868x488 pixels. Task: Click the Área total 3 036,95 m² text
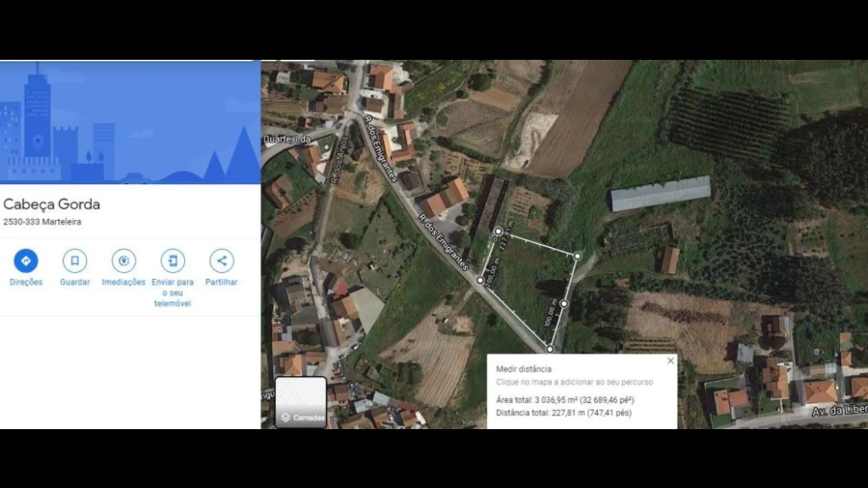pos(565,400)
